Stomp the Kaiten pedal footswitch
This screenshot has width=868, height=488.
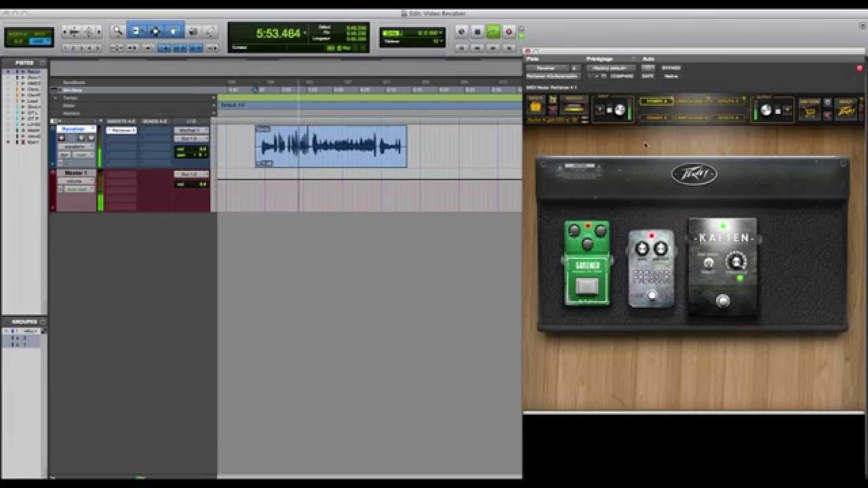(x=723, y=301)
